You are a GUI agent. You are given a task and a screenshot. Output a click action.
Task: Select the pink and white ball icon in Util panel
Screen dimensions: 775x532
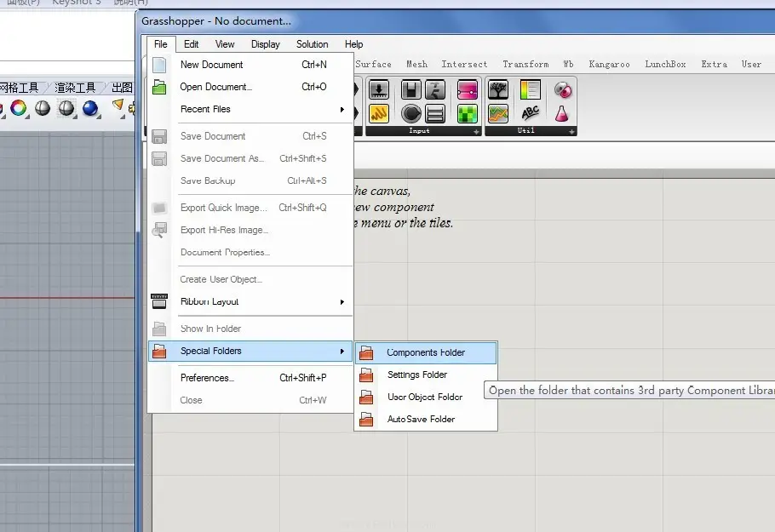(x=562, y=90)
